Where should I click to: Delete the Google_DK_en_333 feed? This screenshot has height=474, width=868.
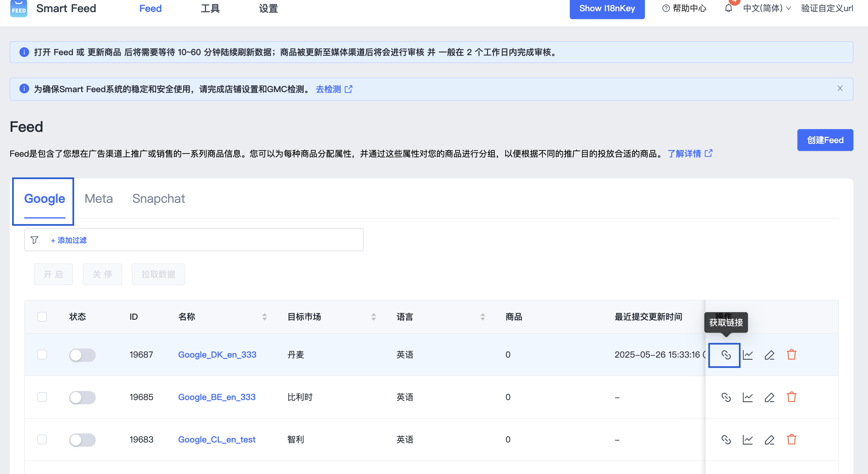click(791, 355)
